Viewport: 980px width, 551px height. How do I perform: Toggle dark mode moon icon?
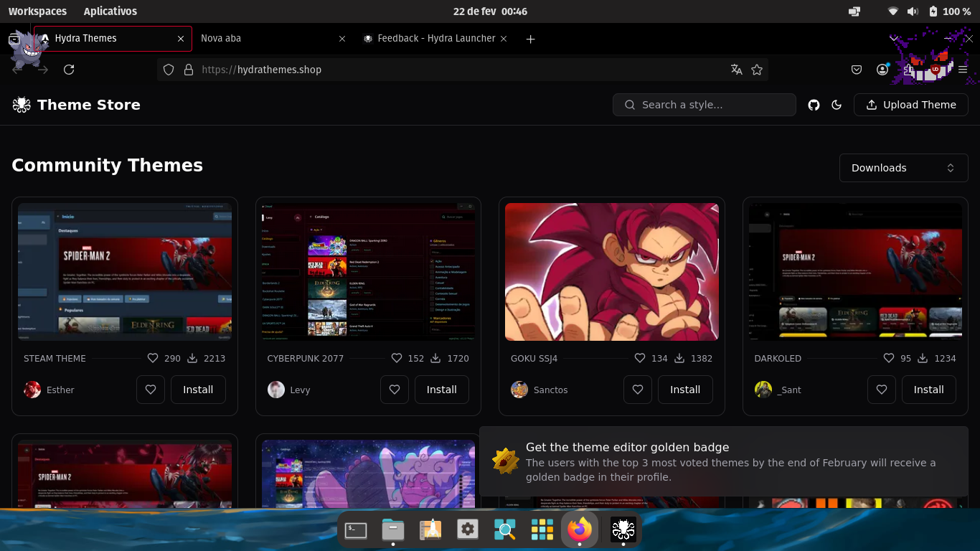(x=837, y=105)
